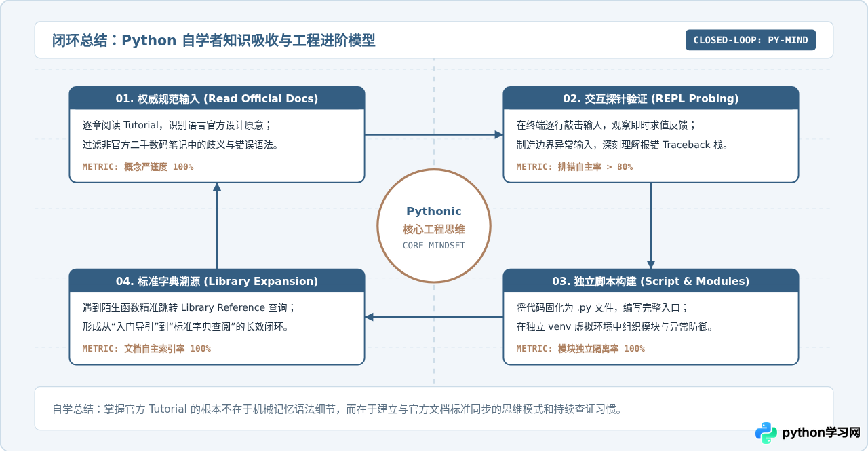Click the title 闭环总结：Python 自学者知识吸收与工程进阶模型
This screenshot has height=452, width=868.
pyautogui.click(x=214, y=41)
